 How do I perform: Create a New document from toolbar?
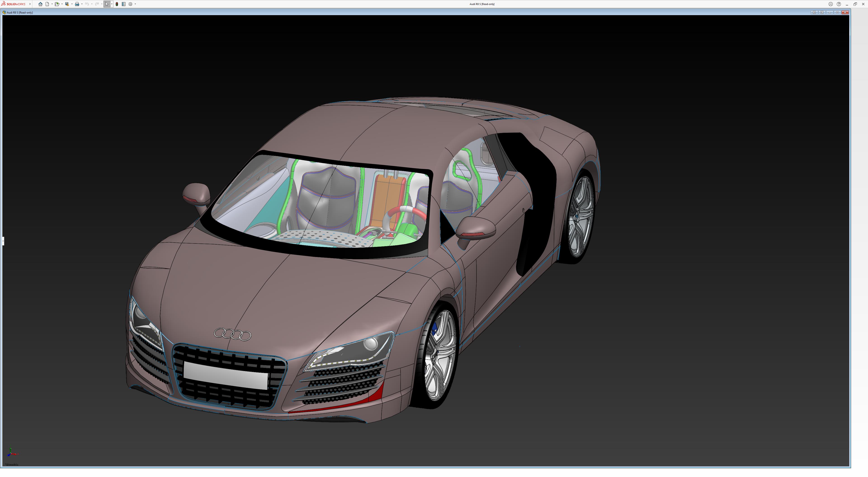tap(47, 4)
